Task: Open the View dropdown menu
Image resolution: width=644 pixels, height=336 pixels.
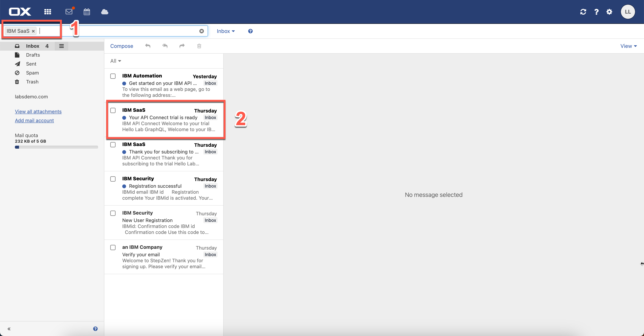Action: click(628, 46)
